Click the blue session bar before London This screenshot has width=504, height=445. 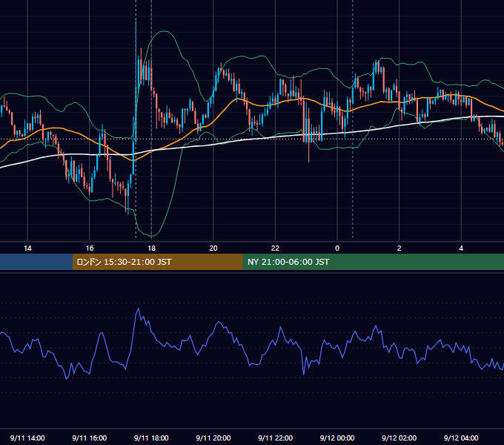pos(36,262)
